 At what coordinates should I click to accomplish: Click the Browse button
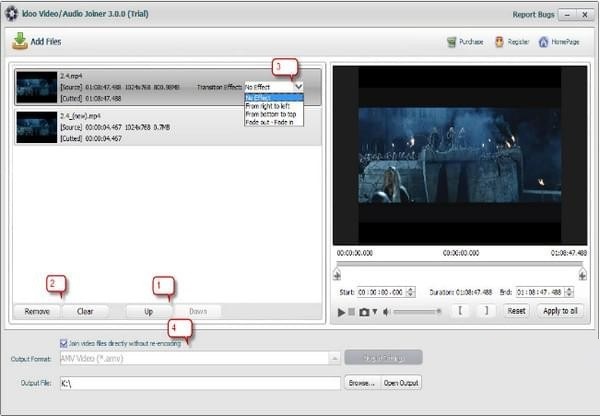point(362,383)
